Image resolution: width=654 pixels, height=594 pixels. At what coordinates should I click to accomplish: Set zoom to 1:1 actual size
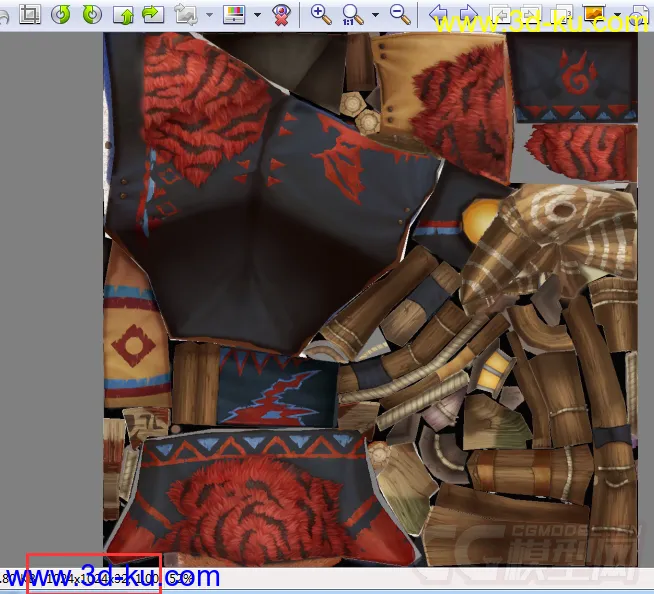pos(353,15)
